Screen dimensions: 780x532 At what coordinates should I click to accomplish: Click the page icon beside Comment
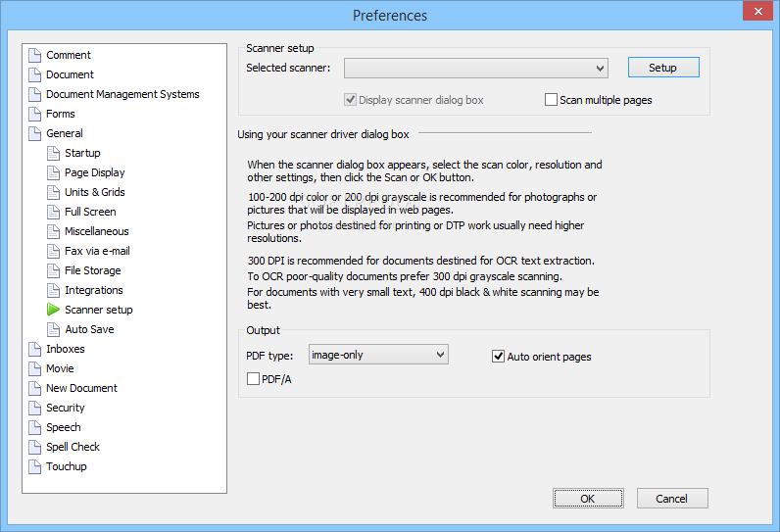point(35,55)
